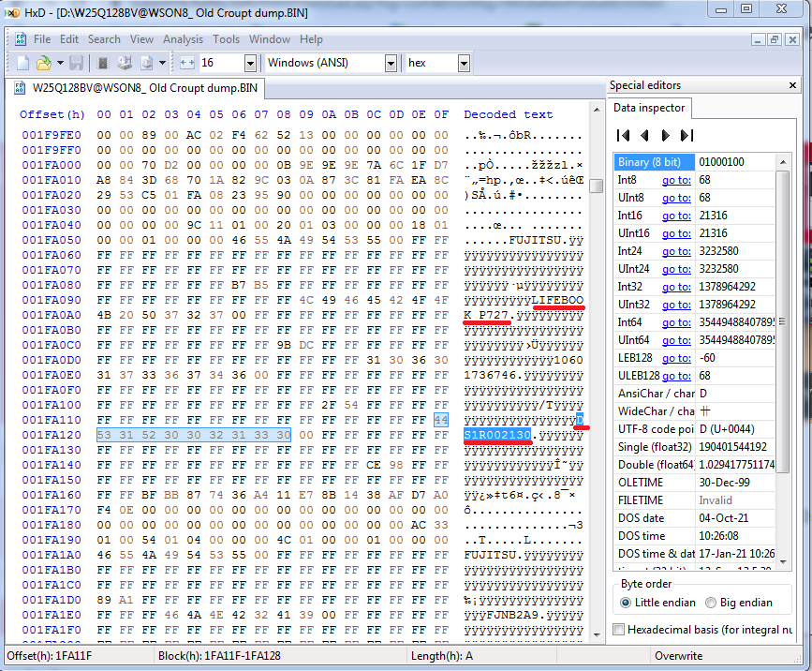Click the hex view scroll down arrow
This screenshot has height=671, width=812.
597,634
